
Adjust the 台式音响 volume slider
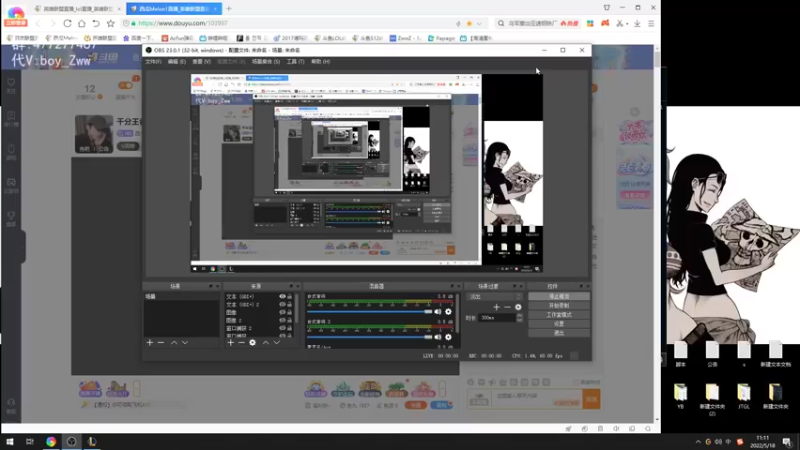369,311
